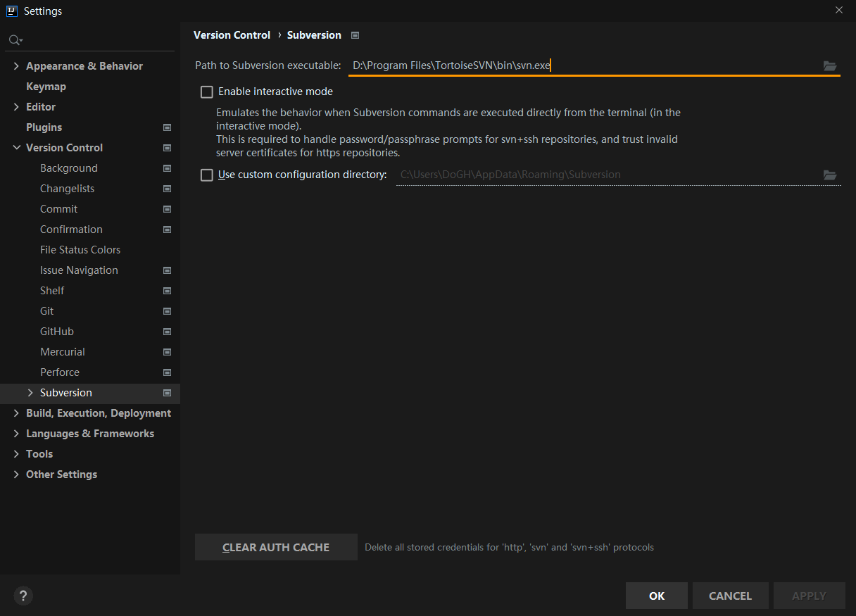Click the project icon on the Background row
Viewport: 856px width, 616px height.
click(167, 168)
